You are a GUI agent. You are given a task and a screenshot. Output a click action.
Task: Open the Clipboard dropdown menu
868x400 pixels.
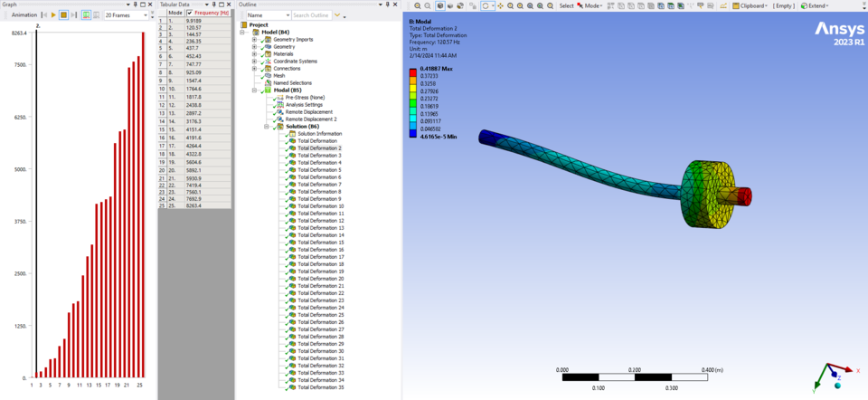coord(750,5)
